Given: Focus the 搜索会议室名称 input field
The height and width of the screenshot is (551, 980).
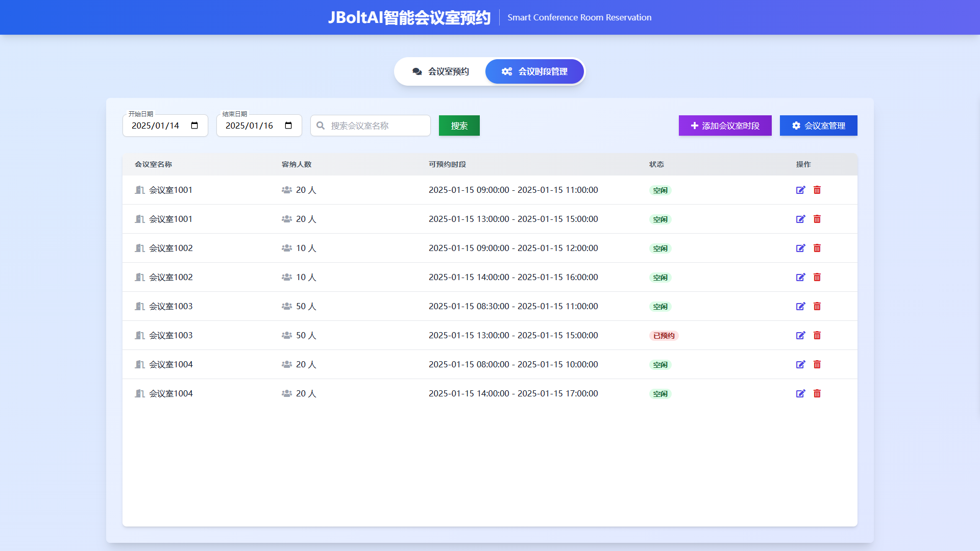Looking at the screenshot, I should (x=371, y=126).
